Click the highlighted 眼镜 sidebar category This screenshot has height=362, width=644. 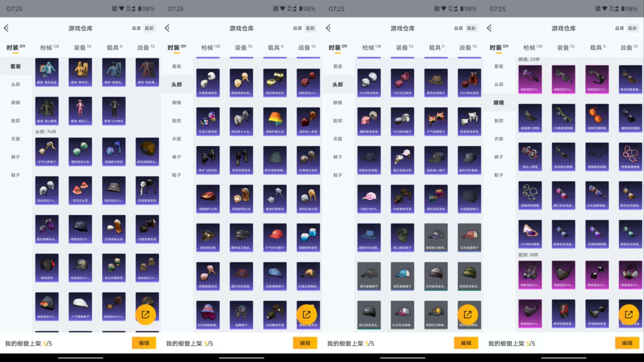(x=498, y=102)
